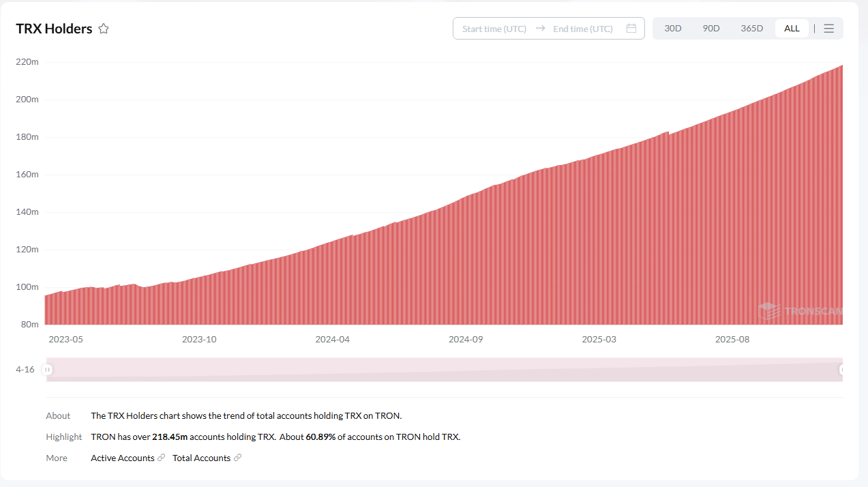Switch to the 90D time range

click(x=711, y=29)
